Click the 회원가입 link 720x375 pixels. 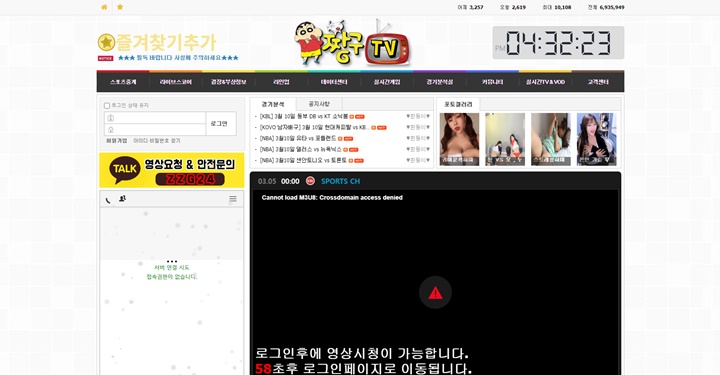[x=117, y=141]
